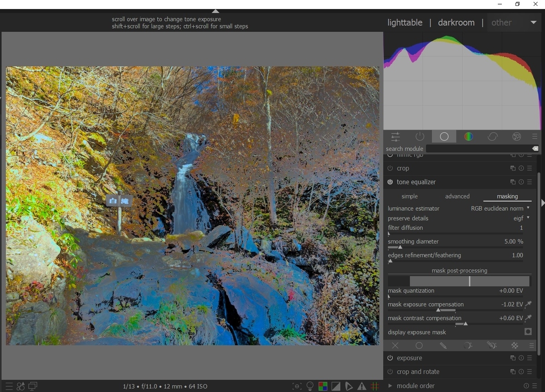This screenshot has height=392, width=545.
Task: Select masking tab
Action: tap(507, 196)
